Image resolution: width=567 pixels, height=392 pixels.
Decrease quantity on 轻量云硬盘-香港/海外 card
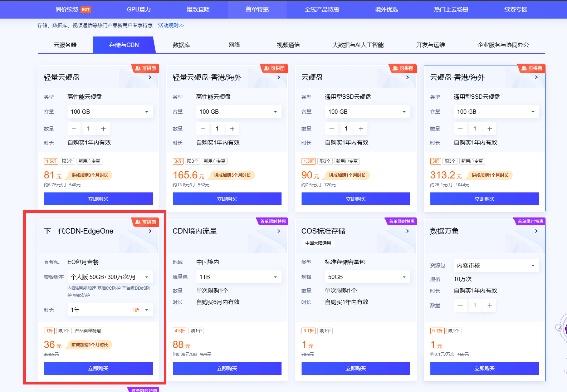(x=203, y=129)
